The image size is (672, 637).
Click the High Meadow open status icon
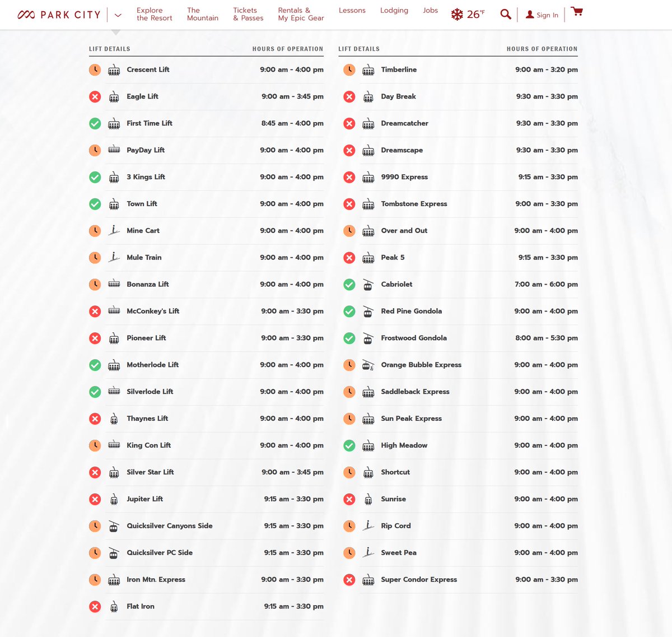tap(349, 445)
